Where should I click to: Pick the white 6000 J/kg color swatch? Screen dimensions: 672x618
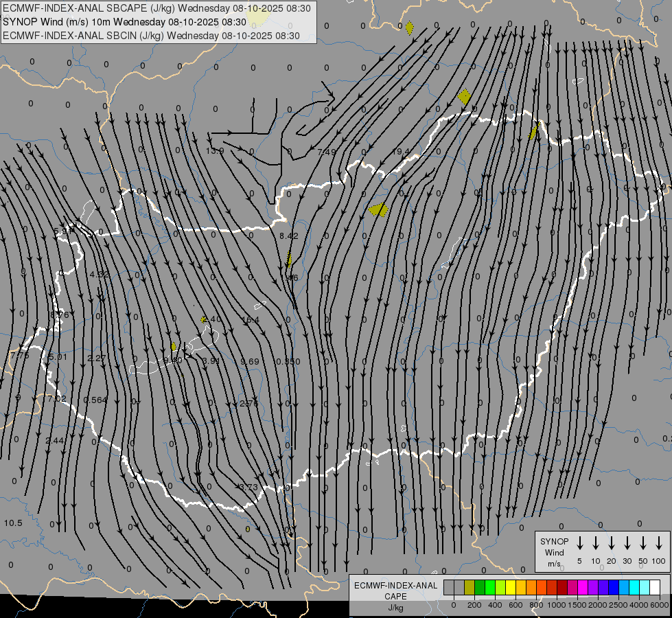pos(655,587)
